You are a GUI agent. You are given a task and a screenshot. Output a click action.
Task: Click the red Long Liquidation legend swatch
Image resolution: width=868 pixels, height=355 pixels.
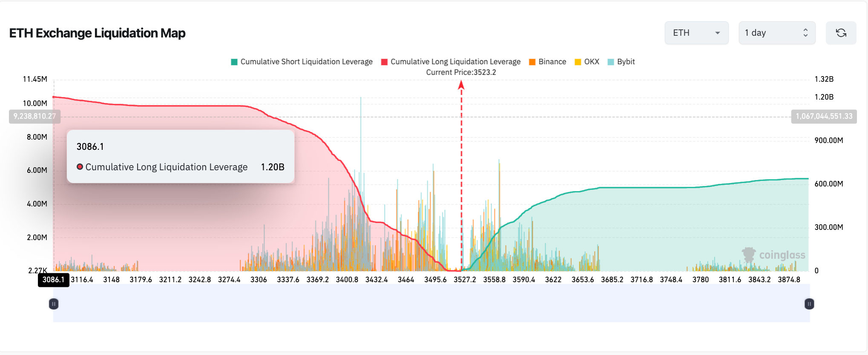(x=384, y=62)
